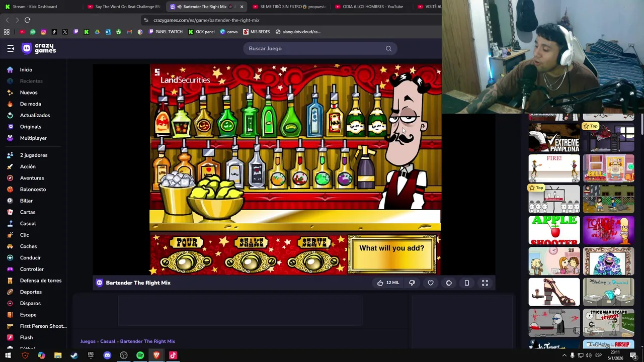644x362 pixels.
Task: Open the YouTube bookmark icon
Action: pyautogui.click(x=22, y=32)
